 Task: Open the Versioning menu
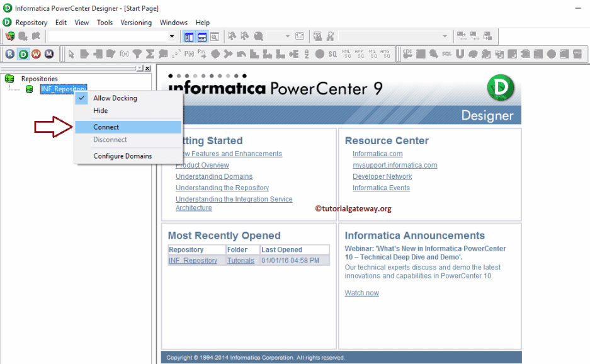[x=136, y=23]
